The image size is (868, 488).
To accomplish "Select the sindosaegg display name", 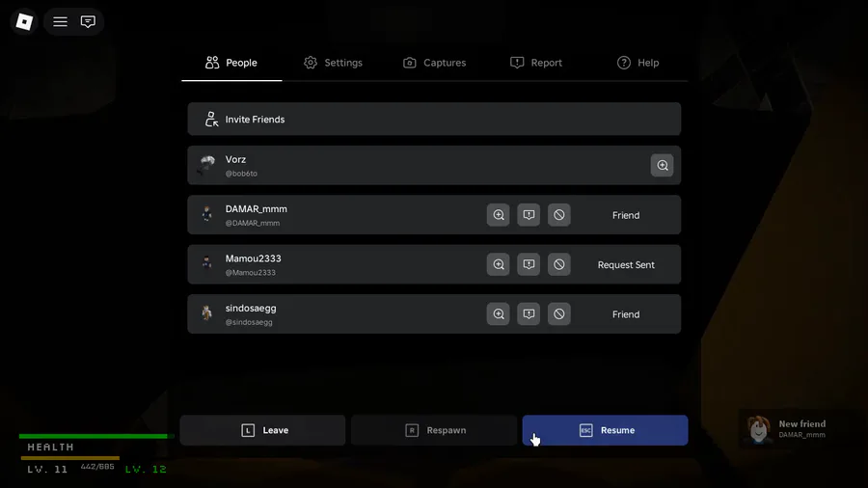I will [x=250, y=309].
